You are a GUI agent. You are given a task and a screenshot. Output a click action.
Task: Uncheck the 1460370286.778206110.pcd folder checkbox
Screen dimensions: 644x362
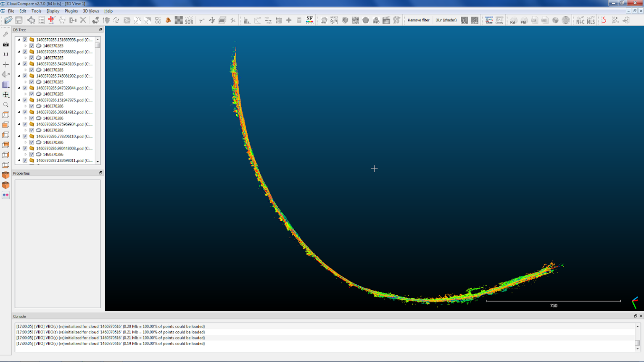(25, 136)
